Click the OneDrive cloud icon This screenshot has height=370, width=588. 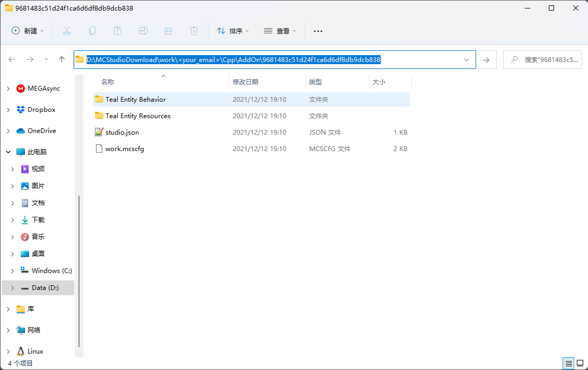(x=21, y=131)
